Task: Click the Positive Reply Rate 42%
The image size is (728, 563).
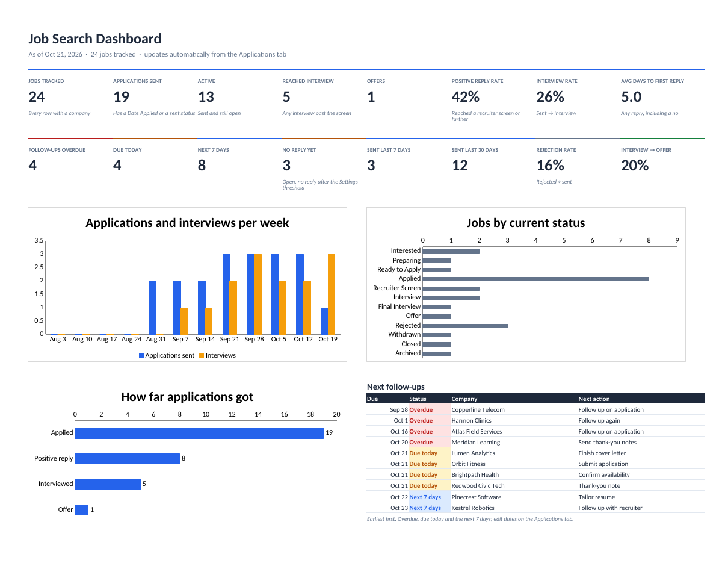Action: click(x=466, y=97)
